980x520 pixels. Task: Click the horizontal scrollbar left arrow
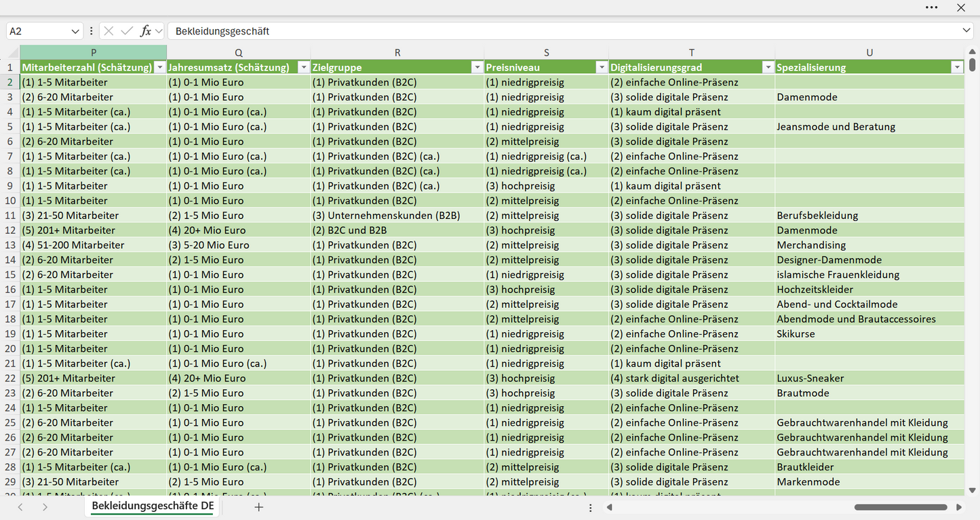[610, 507]
